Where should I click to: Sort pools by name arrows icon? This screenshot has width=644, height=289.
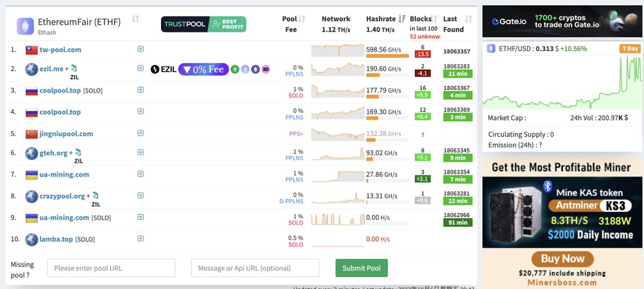pyautogui.click(x=136, y=19)
